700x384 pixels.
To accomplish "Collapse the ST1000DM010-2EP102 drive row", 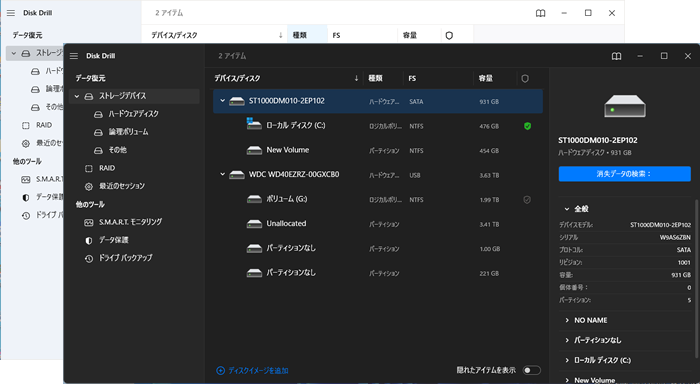I will click(222, 101).
